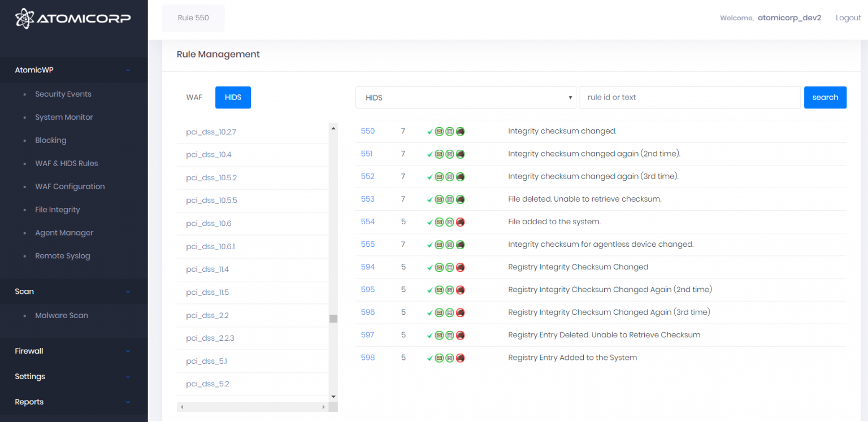Click the gauge icon on rule 597
The width and height of the screenshot is (868, 422).
[460, 335]
